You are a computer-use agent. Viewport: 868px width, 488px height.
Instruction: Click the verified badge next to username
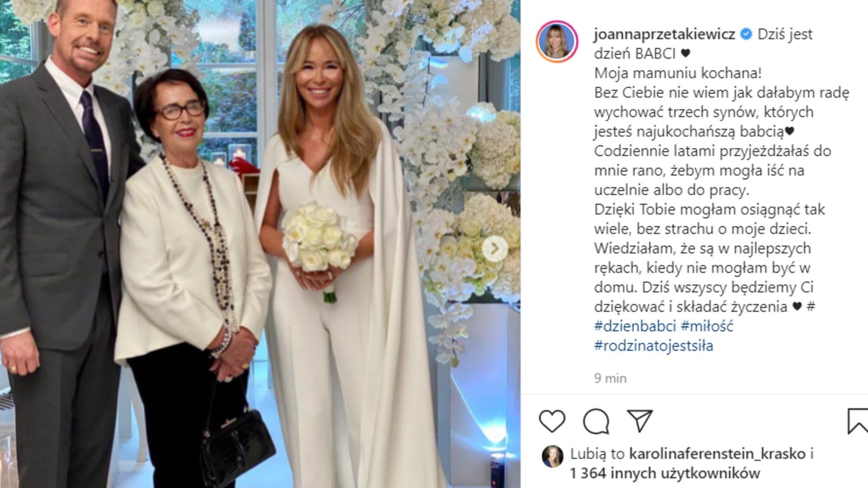(x=746, y=34)
